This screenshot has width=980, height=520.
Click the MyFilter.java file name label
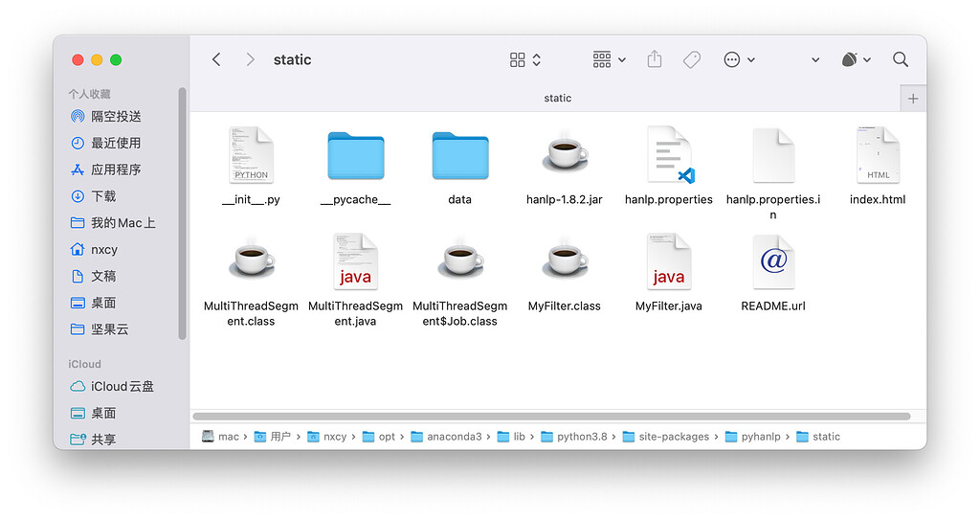click(x=669, y=306)
